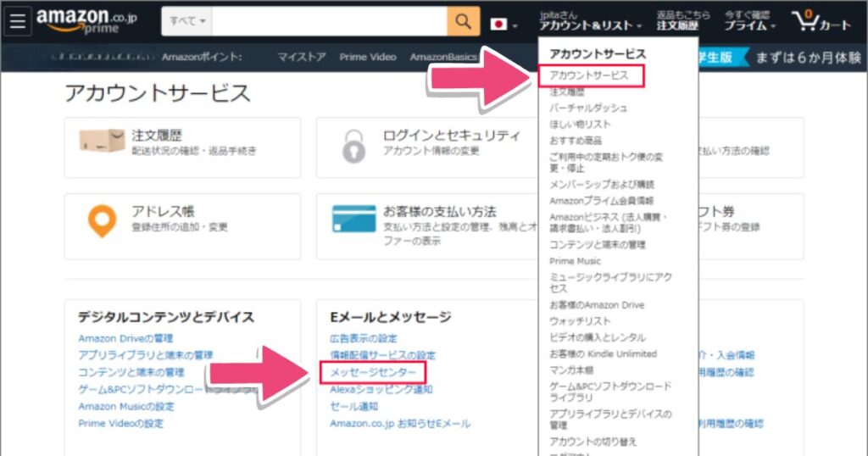
Task: Select おすすめ商品 in the dropdown menu
Action: [x=576, y=141]
